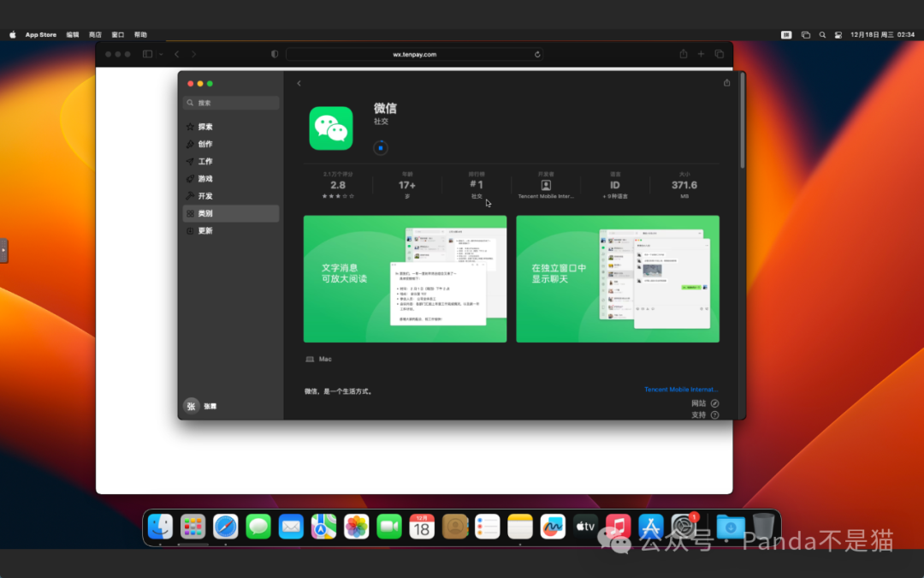Image resolution: width=924 pixels, height=578 pixels.
Task: Open the 支持 support link
Action: (x=705, y=414)
